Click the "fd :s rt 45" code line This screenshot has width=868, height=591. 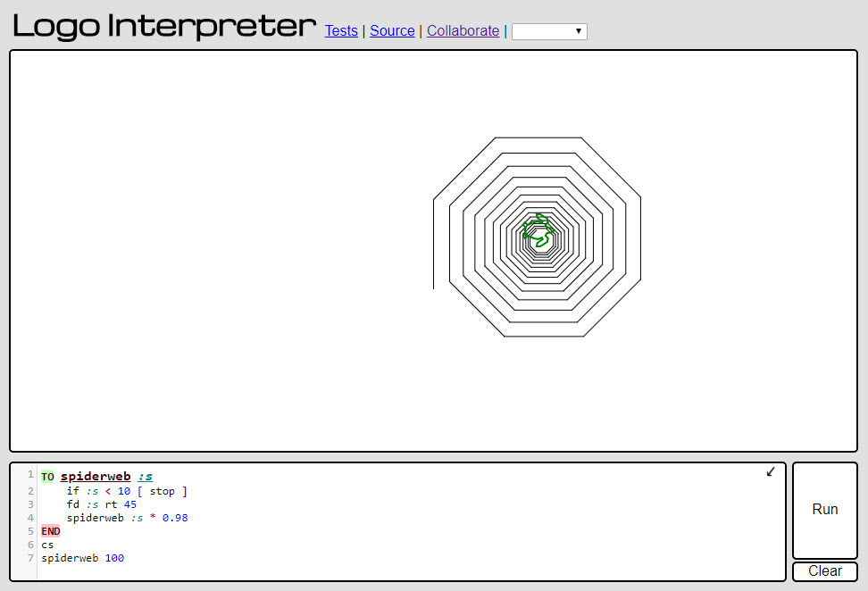click(x=101, y=504)
